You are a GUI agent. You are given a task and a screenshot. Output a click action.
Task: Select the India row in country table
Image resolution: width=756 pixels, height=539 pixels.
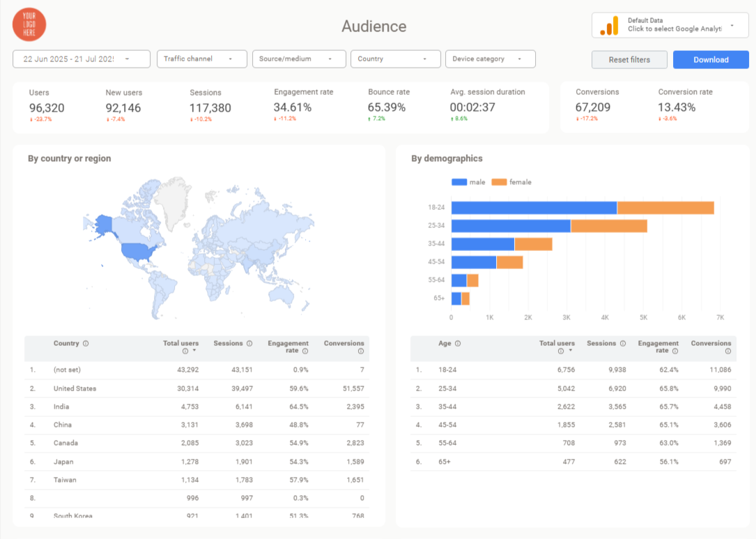pos(196,407)
